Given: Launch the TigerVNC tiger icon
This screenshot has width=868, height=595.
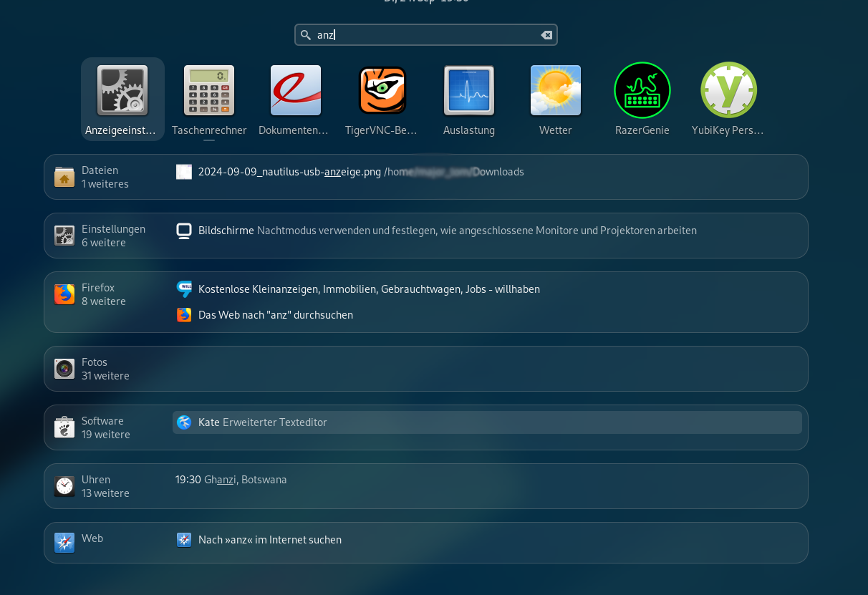Looking at the screenshot, I should (382, 90).
